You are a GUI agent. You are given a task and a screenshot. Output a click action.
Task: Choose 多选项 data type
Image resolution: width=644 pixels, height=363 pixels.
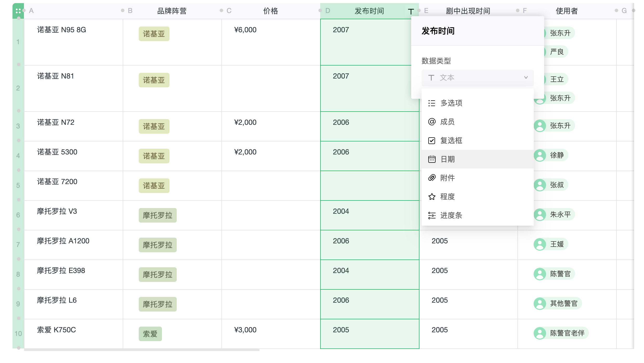tap(477, 103)
